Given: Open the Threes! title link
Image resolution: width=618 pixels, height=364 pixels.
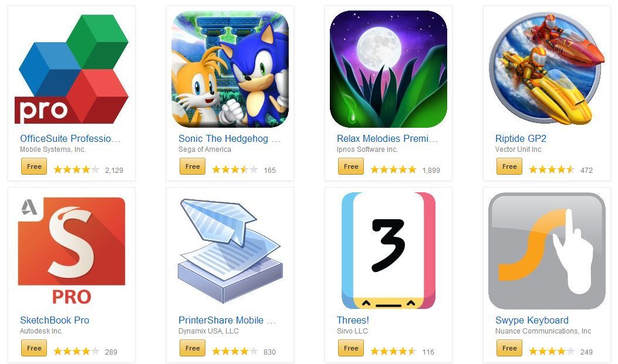Looking at the screenshot, I should tap(353, 320).
